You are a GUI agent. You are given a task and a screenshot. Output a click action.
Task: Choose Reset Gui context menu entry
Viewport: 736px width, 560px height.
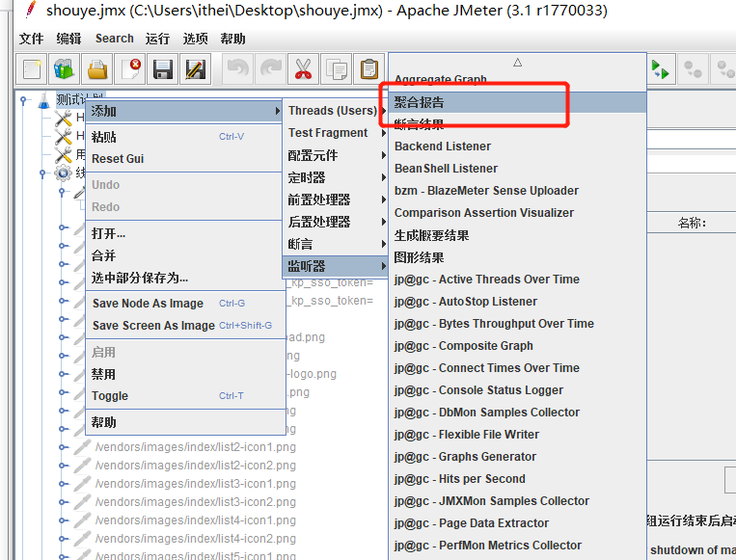(185, 158)
